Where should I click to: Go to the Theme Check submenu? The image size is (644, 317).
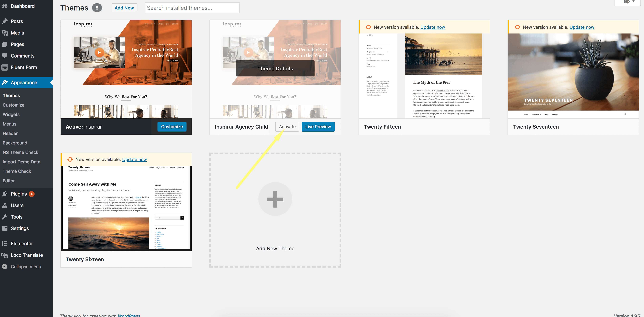point(17,171)
